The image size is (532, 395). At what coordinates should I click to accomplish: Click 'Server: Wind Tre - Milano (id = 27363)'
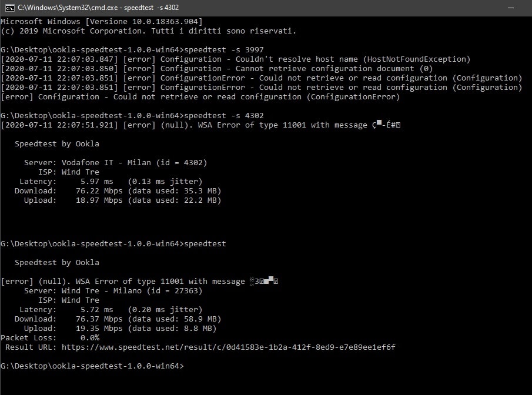(x=113, y=291)
